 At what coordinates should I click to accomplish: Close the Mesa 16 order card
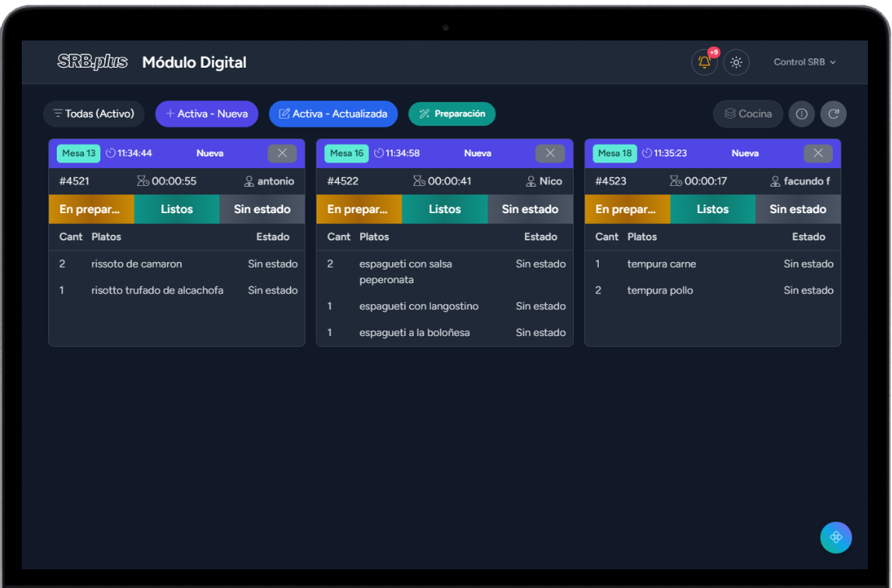[x=550, y=153]
